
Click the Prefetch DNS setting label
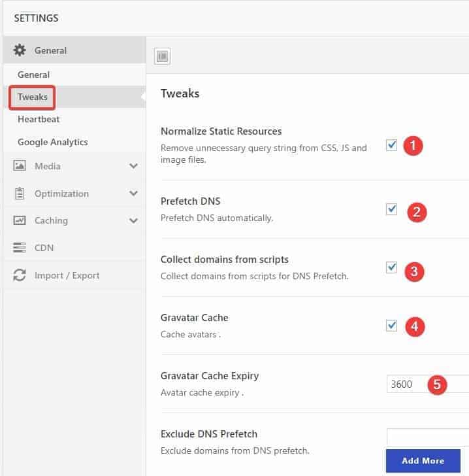[191, 201]
